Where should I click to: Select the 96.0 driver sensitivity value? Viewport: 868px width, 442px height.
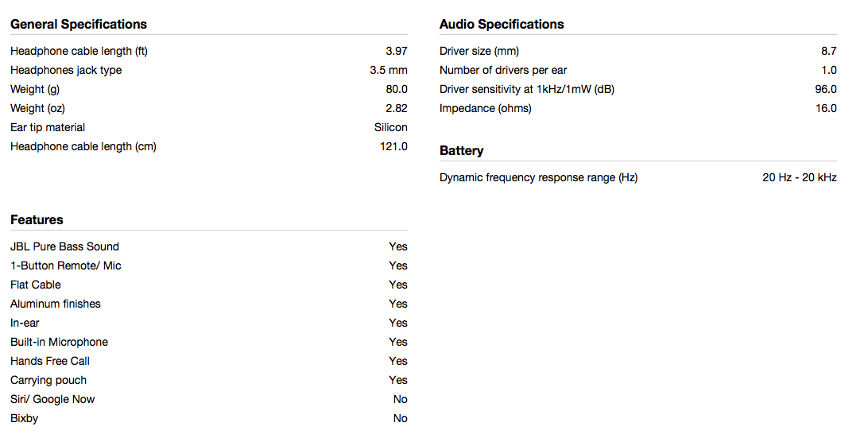(x=826, y=89)
